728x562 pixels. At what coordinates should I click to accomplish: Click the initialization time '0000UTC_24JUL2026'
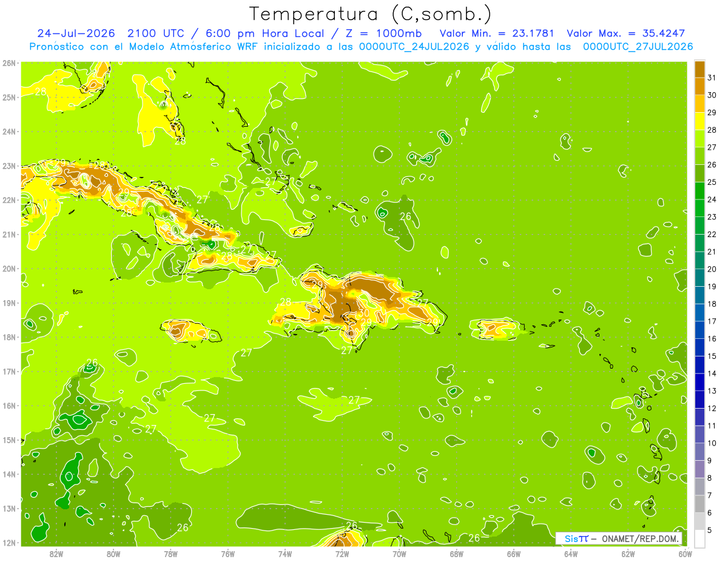(414, 47)
